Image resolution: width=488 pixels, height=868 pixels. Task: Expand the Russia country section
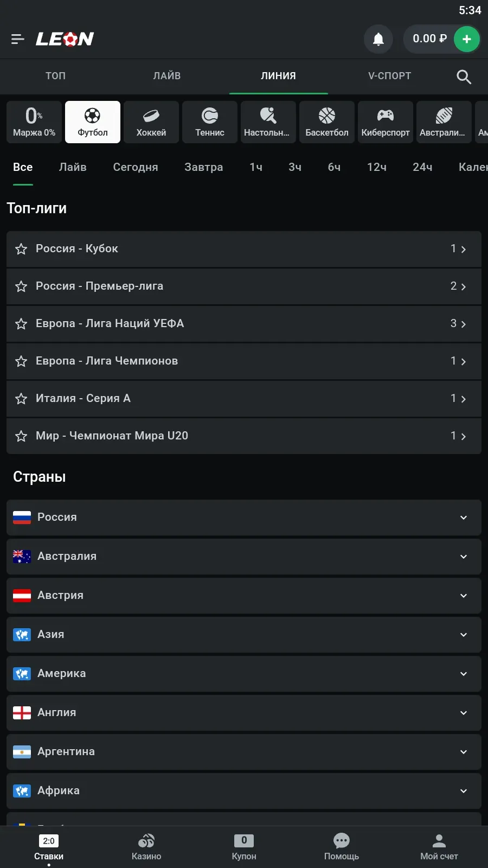tap(463, 518)
